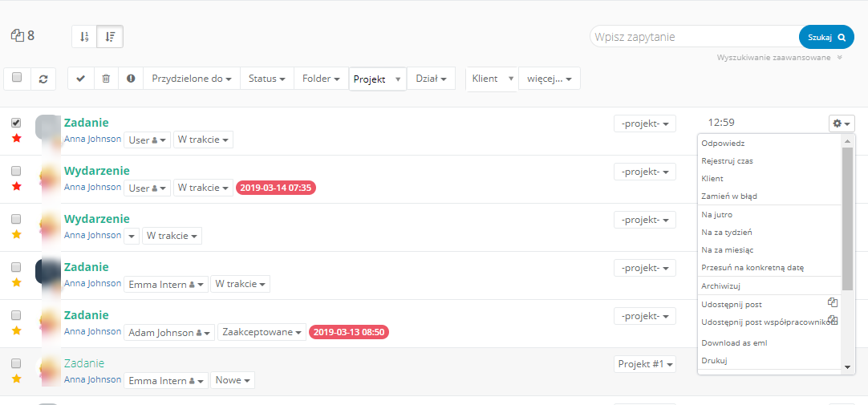
Task: Click the red star of the 2019-03-14 Wydarzenie row
Action: (x=17, y=186)
